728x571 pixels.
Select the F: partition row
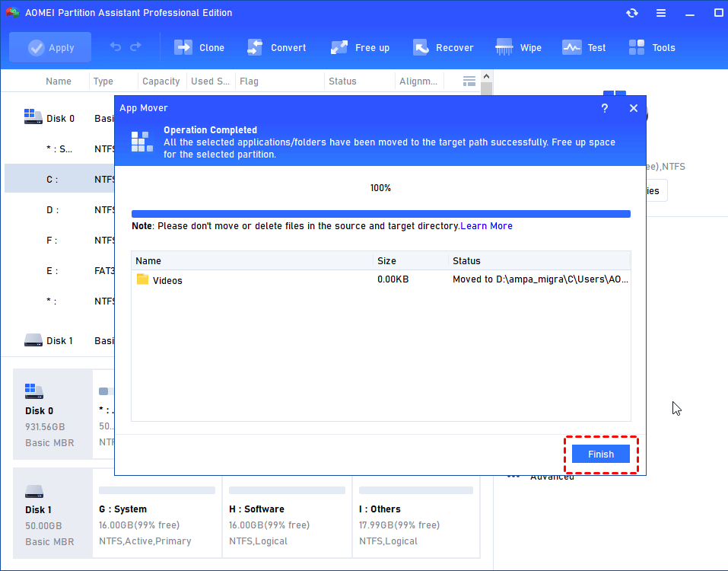tap(59, 241)
